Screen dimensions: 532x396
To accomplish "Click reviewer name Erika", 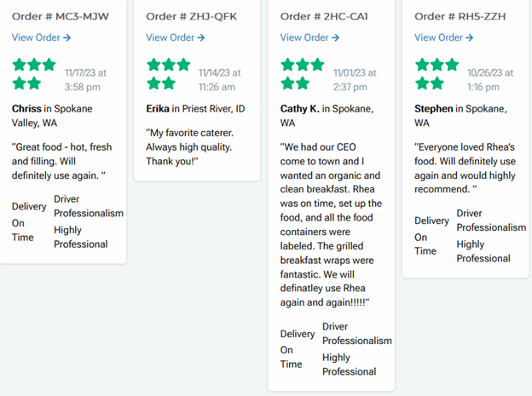I will tap(158, 109).
